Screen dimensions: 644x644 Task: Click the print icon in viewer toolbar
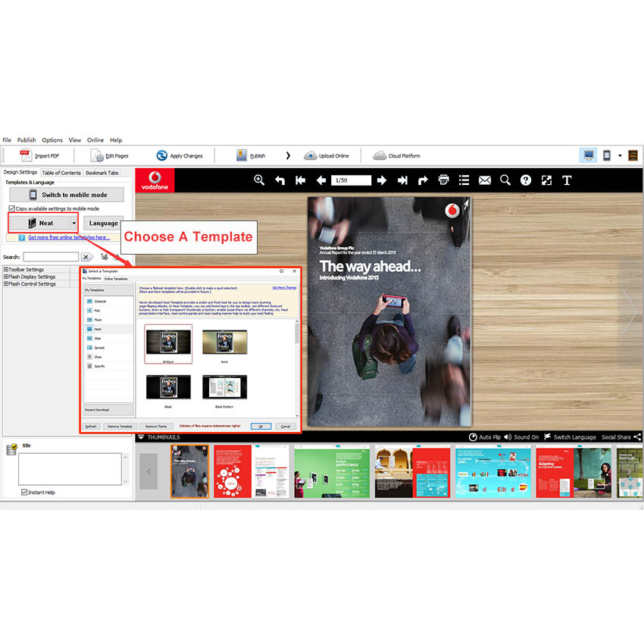coord(444,180)
